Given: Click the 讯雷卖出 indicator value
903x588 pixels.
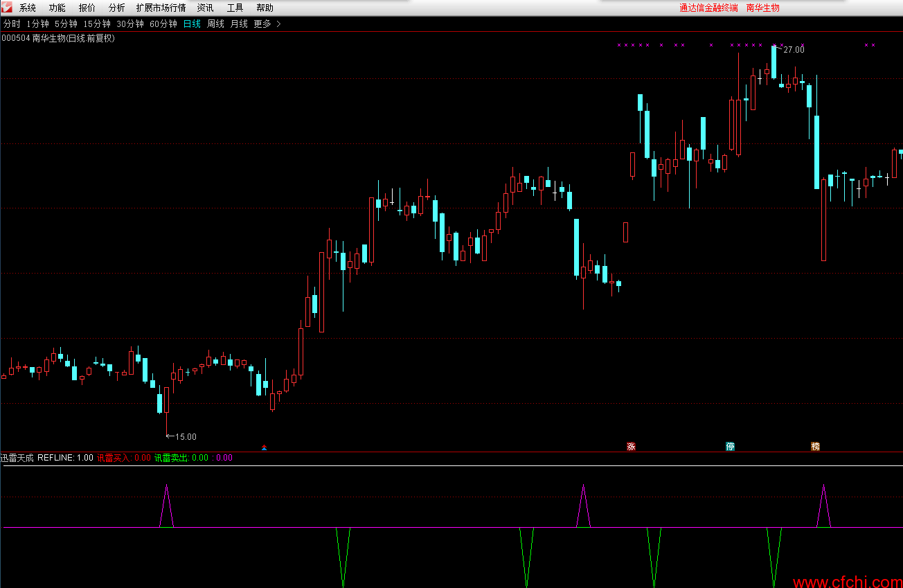Looking at the screenshot, I should pyautogui.click(x=181, y=458).
